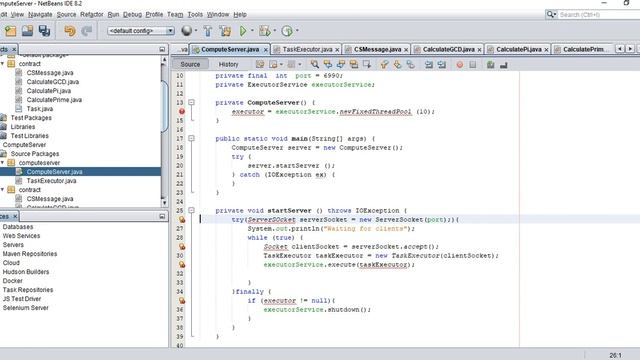Open the Source menu
The image size is (640, 360).
(x=66, y=15)
